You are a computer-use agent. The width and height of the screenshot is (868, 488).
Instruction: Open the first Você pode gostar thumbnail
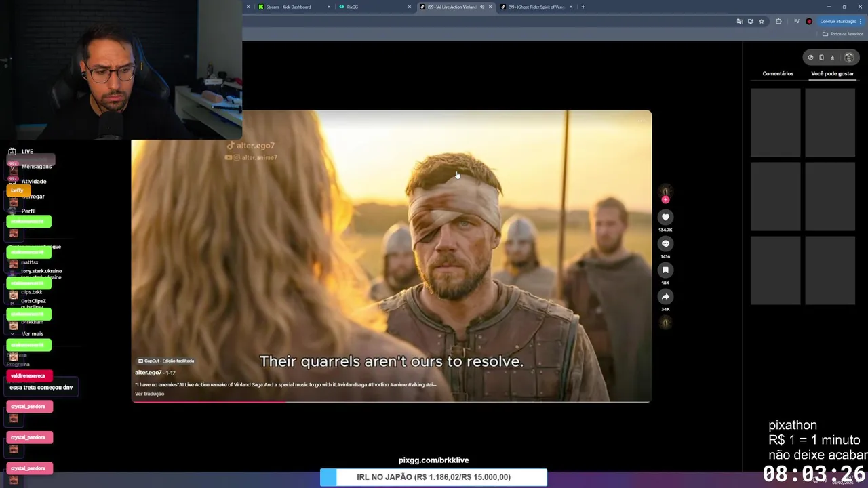click(x=775, y=123)
